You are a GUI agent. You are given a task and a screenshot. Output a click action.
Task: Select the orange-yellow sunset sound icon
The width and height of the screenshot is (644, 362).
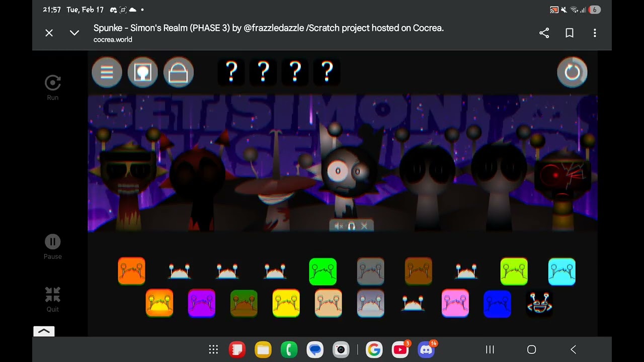(159, 303)
